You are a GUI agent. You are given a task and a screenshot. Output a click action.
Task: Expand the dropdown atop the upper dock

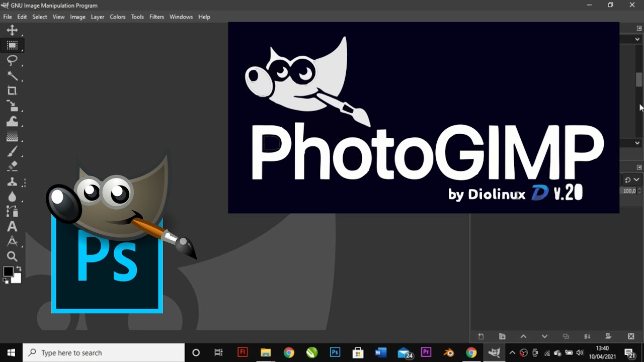(x=637, y=39)
